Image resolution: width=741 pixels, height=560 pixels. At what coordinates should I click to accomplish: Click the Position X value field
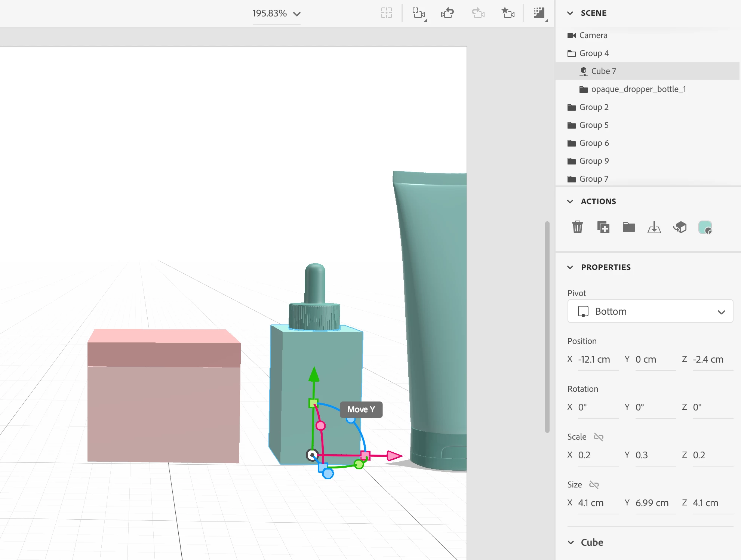(x=597, y=359)
